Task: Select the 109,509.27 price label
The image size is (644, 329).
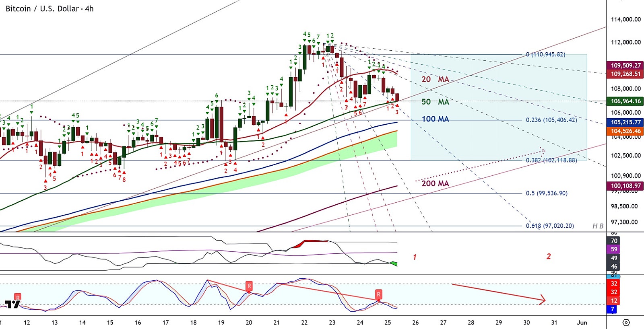Action: click(x=625, y=65)
